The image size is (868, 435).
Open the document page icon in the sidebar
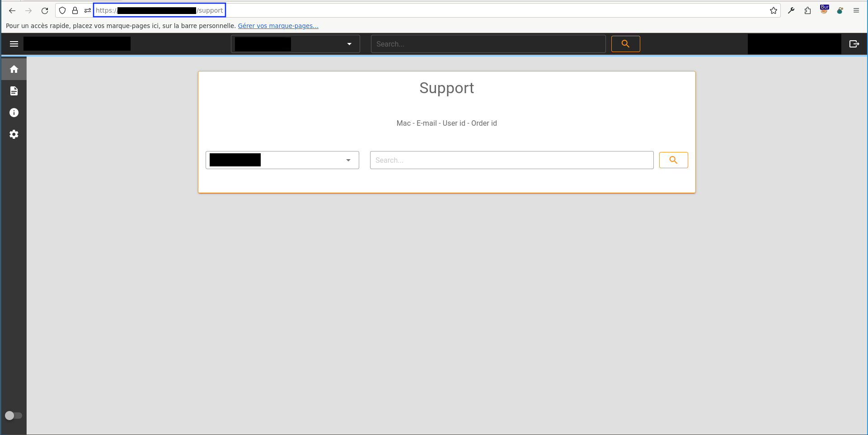[14, 91]
